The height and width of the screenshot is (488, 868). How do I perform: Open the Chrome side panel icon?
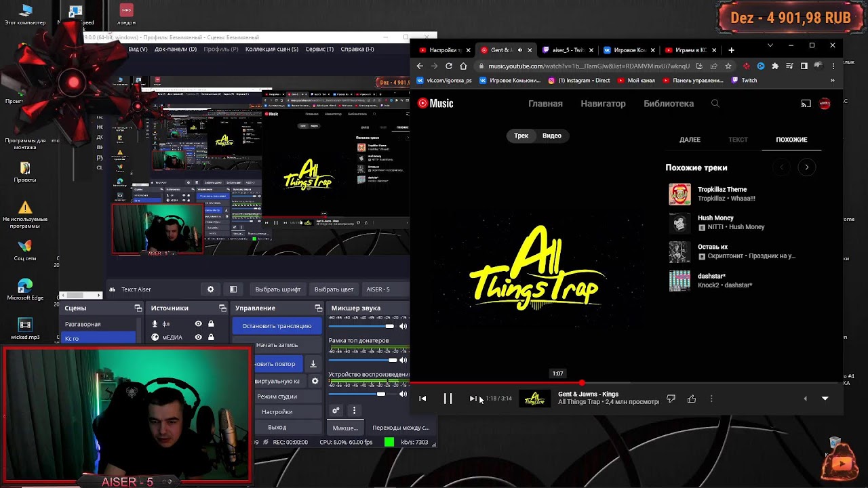(x=804, y=66)
